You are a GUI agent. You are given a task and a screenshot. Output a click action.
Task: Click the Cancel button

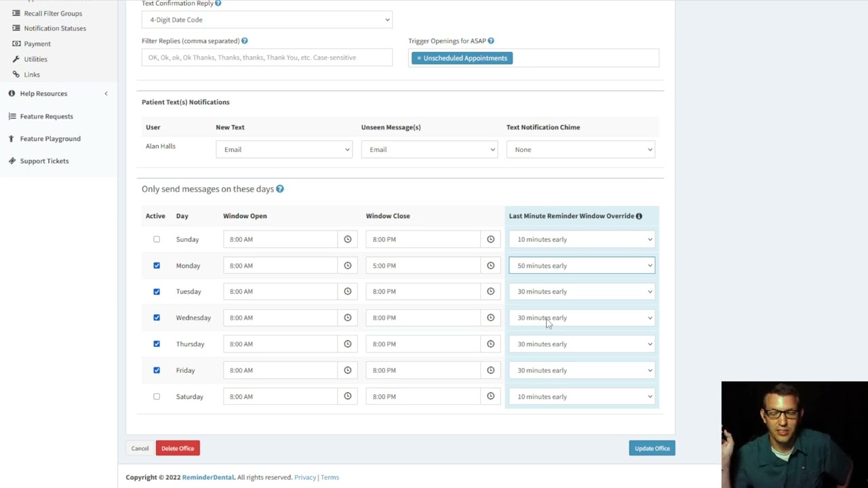click(140, 449)
